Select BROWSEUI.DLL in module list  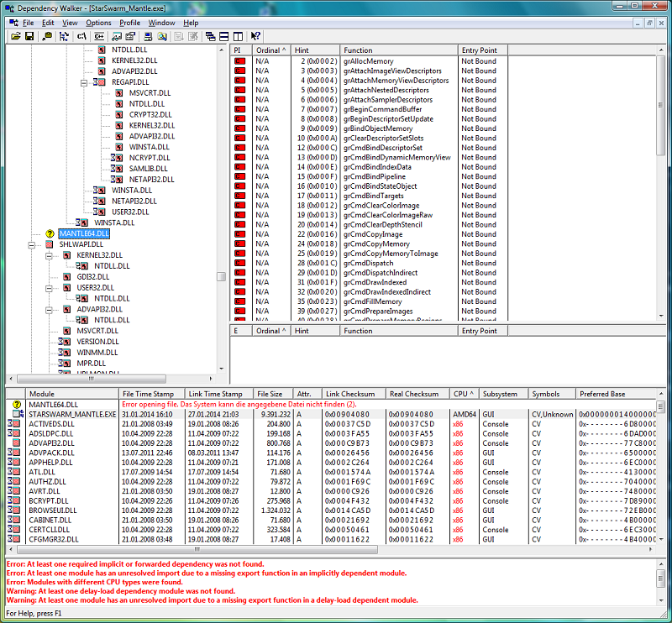point(53,510)
